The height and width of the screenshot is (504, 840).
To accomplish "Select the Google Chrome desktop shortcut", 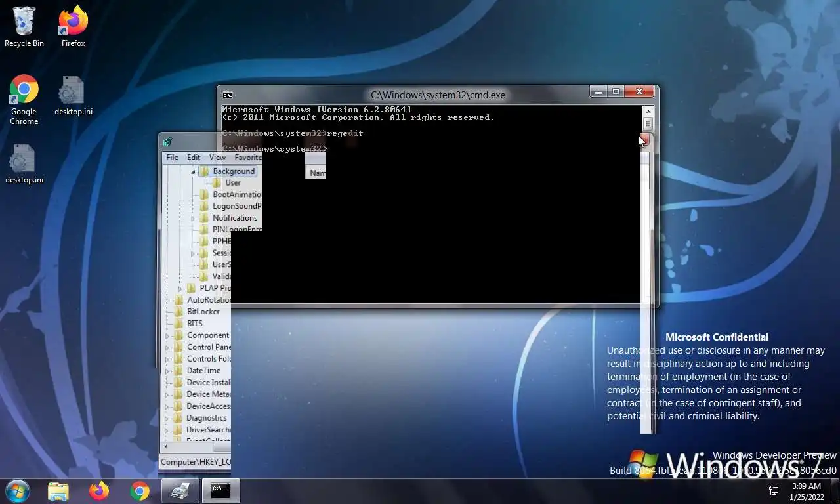I will point(24,100).
